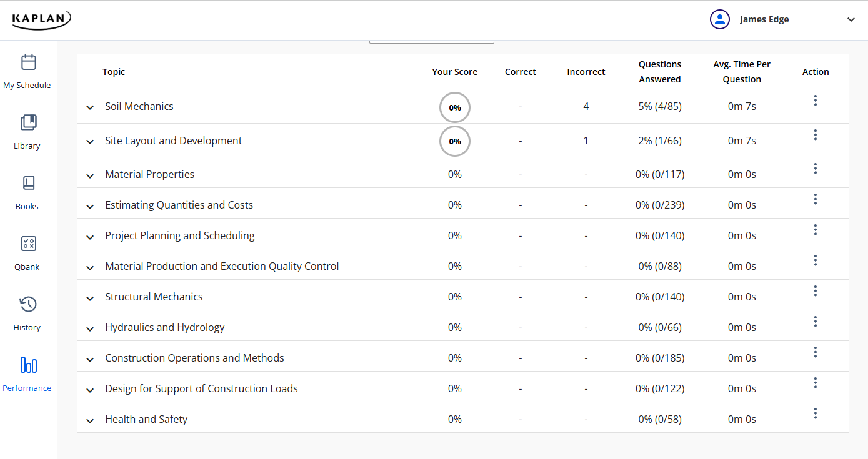This screenshot has width=868, height=459.
Task: Open action menu for Construction Operations and Methods
Action: click(x=816, y=352)
